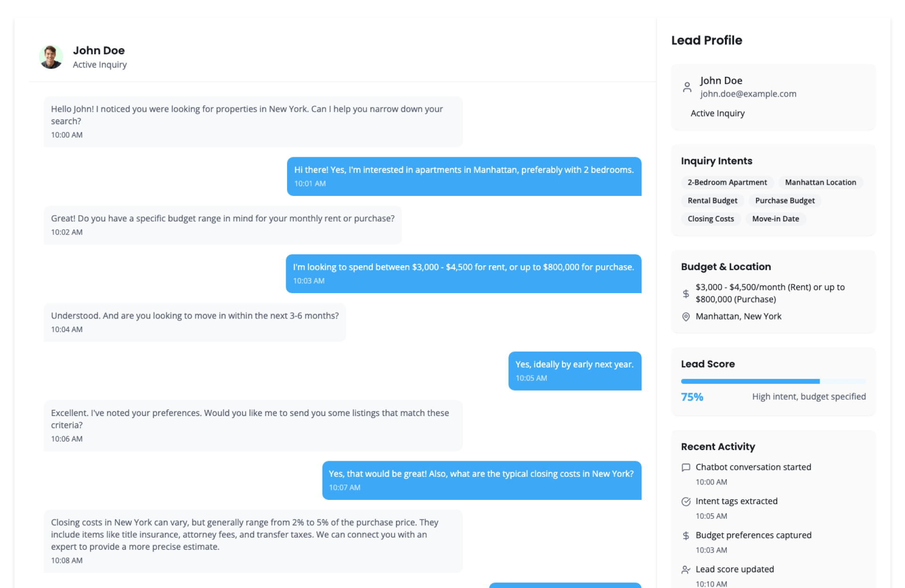Click the map pin icon beside Manhattan

[686, 317]
